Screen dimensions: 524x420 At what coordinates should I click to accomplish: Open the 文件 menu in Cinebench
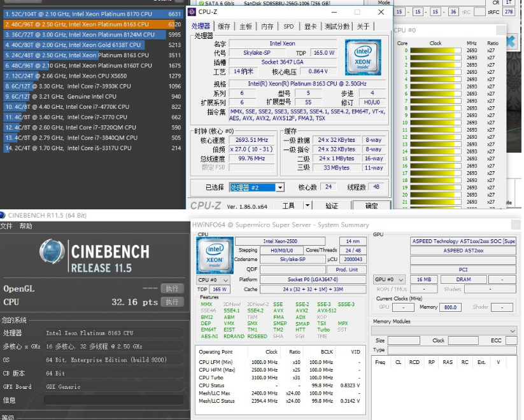point(6,226)
